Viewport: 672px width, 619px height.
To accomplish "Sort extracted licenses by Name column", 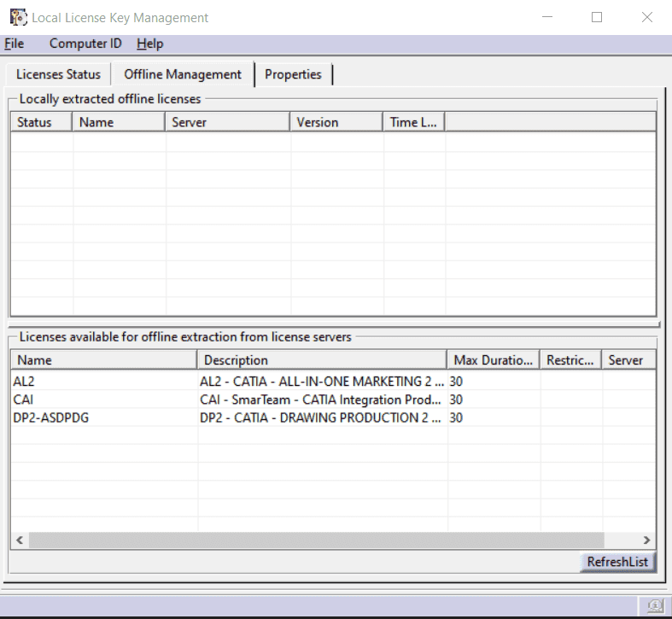I will [x=119, y=122].
